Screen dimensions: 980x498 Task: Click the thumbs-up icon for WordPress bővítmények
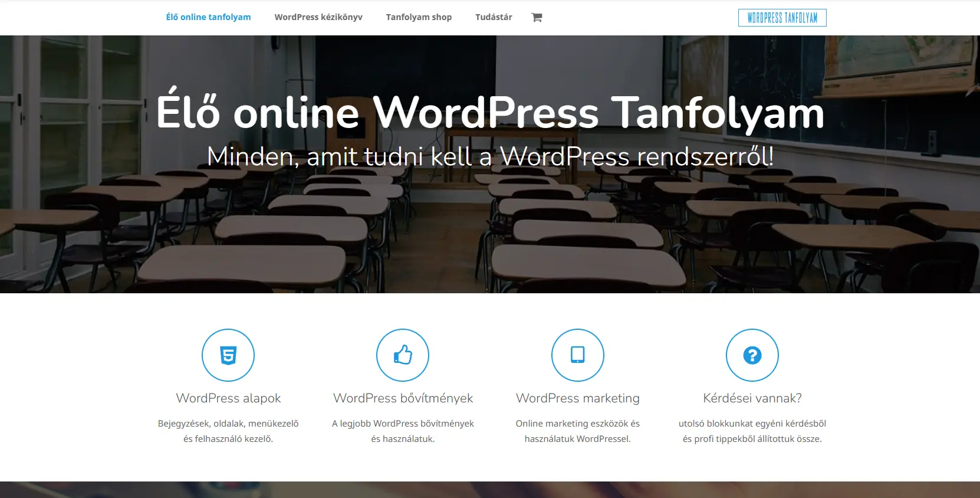click(403, 355)
